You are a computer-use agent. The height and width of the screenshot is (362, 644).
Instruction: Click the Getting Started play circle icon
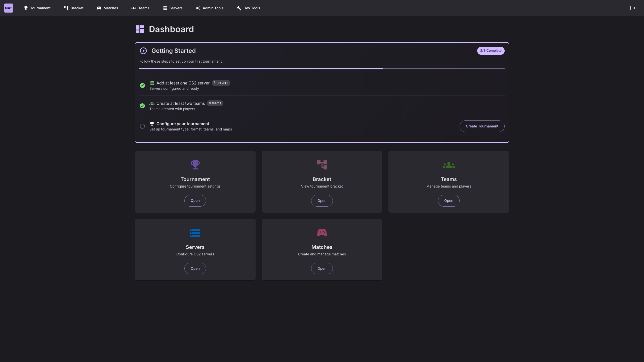click(143, 51)
